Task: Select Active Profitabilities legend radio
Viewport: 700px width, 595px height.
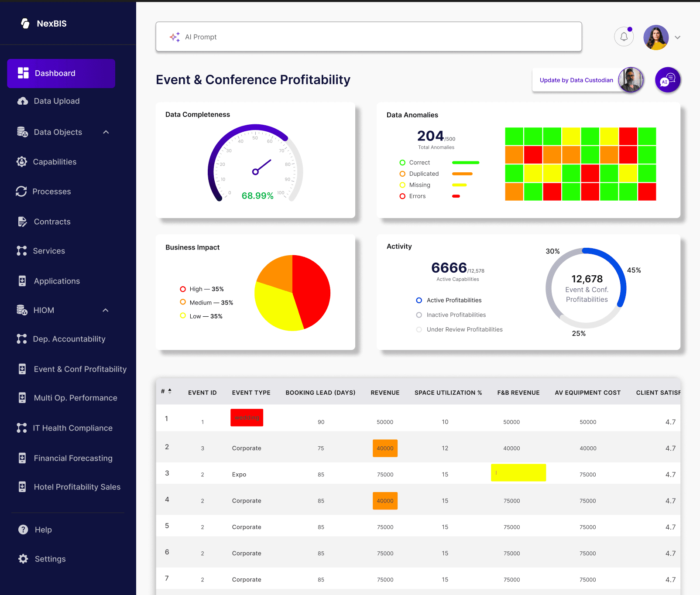Action: (419, 300)
